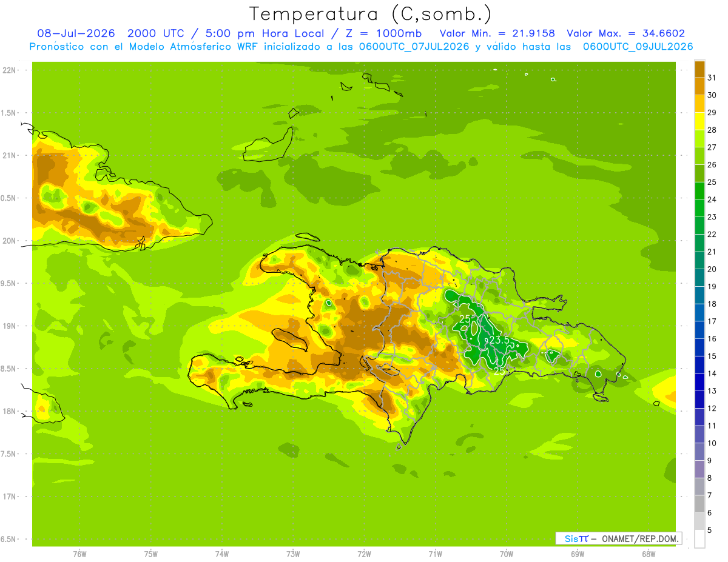Screen dimensions: 728x562
Task: Pick the gray swatch between 6 and 7
Action: click(x=699, y=504)
